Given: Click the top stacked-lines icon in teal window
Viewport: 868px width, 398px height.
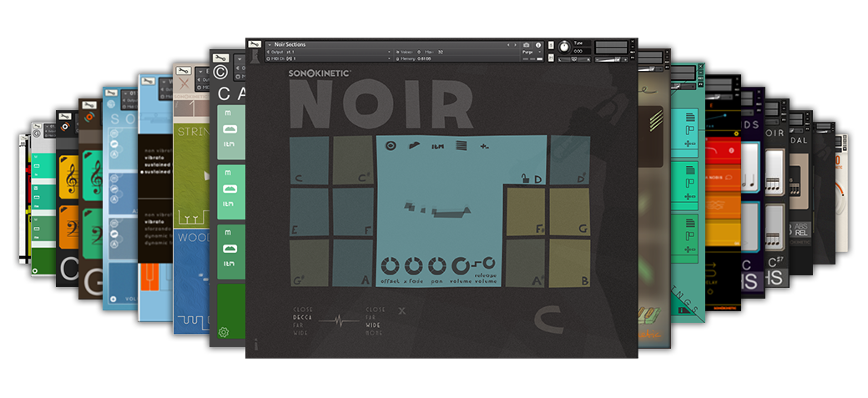Looking at the screenshot, I should point(689,117).
